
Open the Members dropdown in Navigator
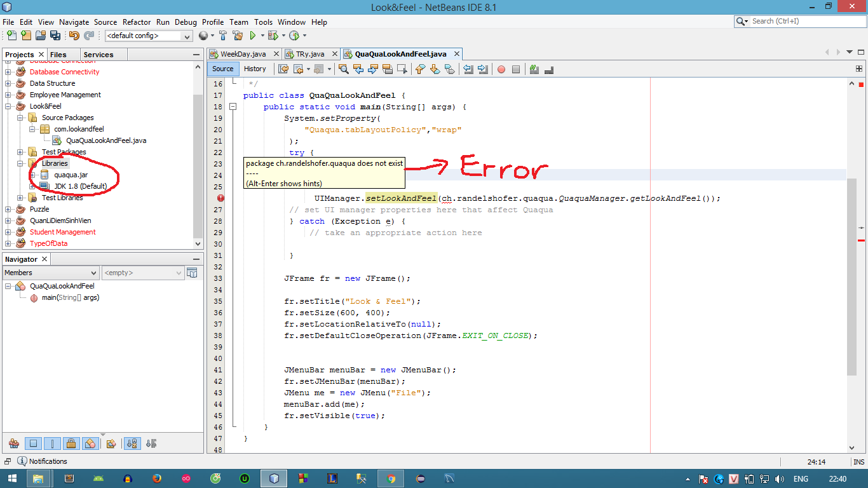pyautogui.click(x=51, y=273)
